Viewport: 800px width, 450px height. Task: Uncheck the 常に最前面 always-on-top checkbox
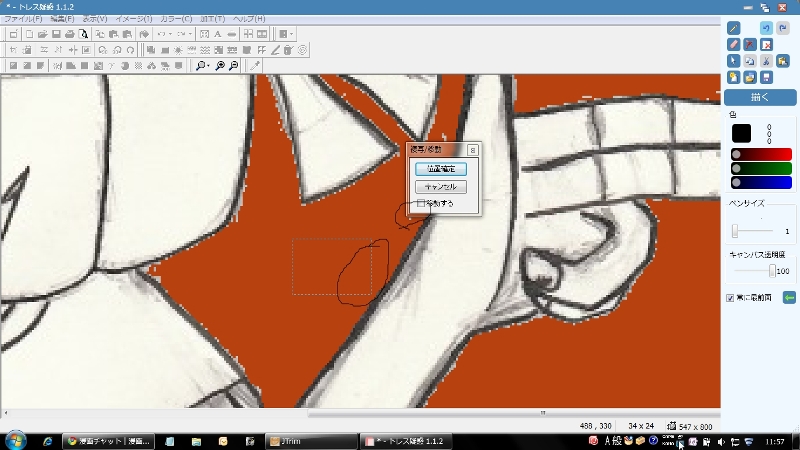[x=730, y=298]
